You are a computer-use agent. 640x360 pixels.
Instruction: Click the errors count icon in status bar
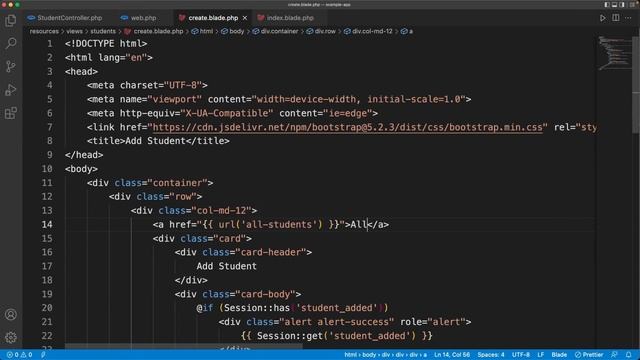pyautogui.click(x=10, y=355)
